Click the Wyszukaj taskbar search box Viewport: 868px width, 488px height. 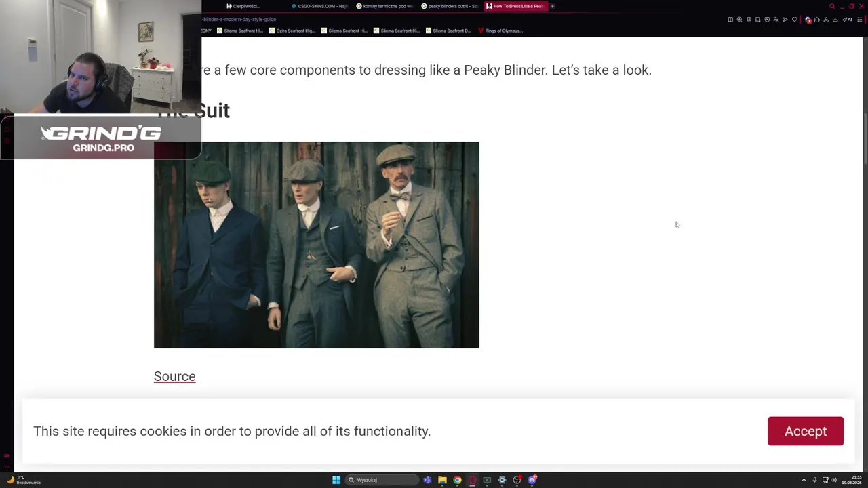(x=382, y=480)
